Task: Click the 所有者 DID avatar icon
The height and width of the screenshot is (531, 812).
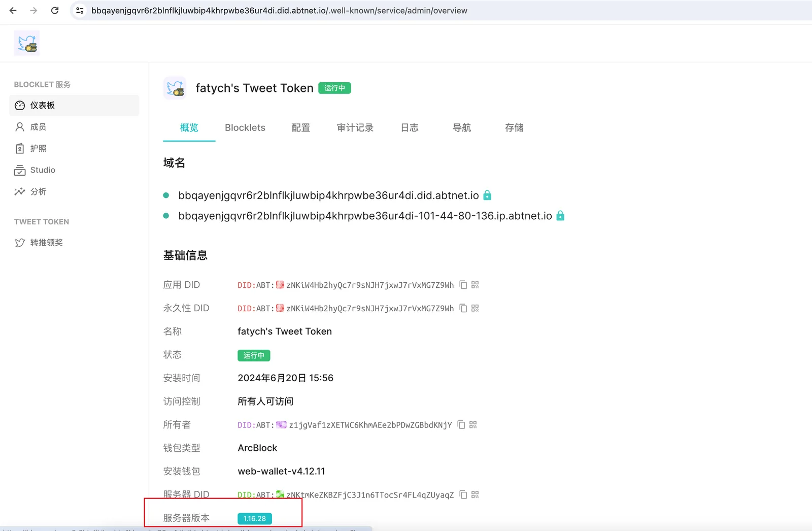Action: coord(281,425)
